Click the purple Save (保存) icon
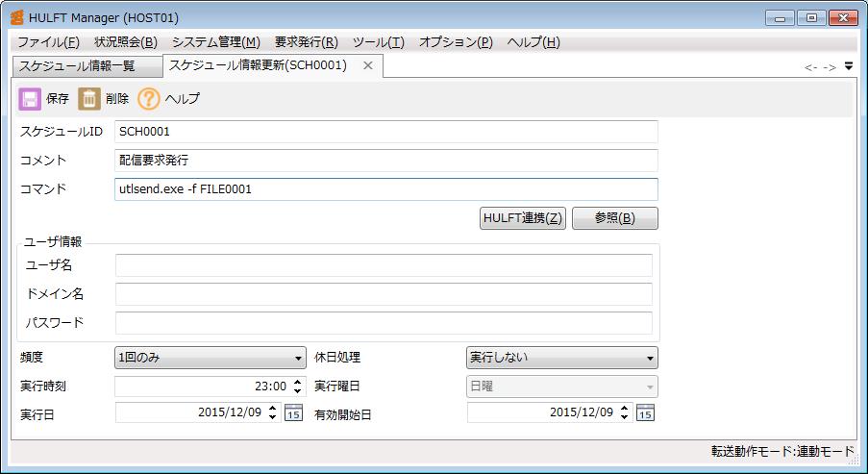This screenshot has width=868, height=474. [x=30, y=99]
